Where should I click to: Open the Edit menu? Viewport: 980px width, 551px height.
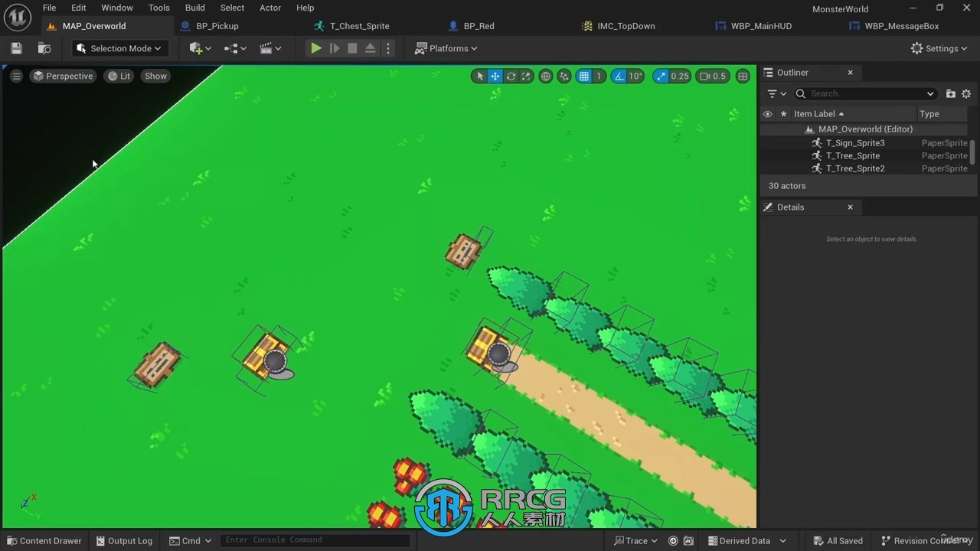click(79, 8)
